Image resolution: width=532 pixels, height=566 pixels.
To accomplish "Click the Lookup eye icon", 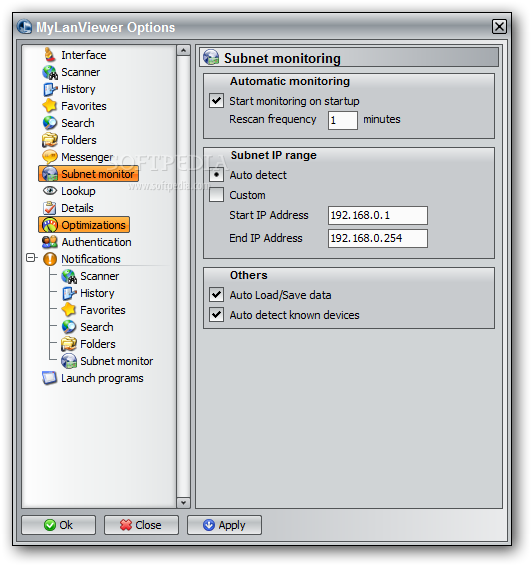I will tap(50, 191).
